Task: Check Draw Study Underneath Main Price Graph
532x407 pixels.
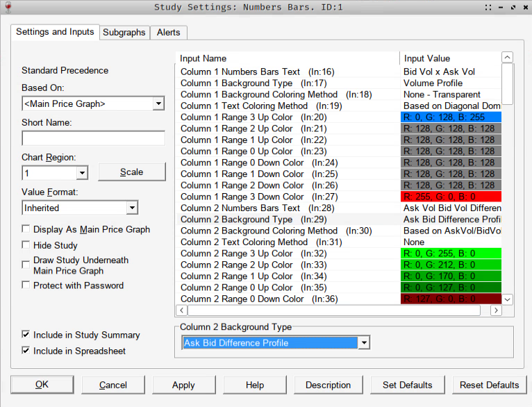Action: (26, 265)
